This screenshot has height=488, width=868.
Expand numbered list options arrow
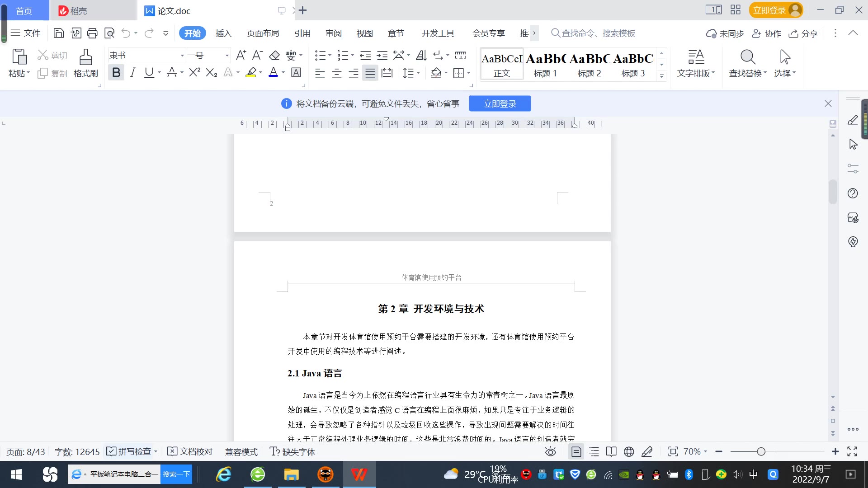click(352, 56)
